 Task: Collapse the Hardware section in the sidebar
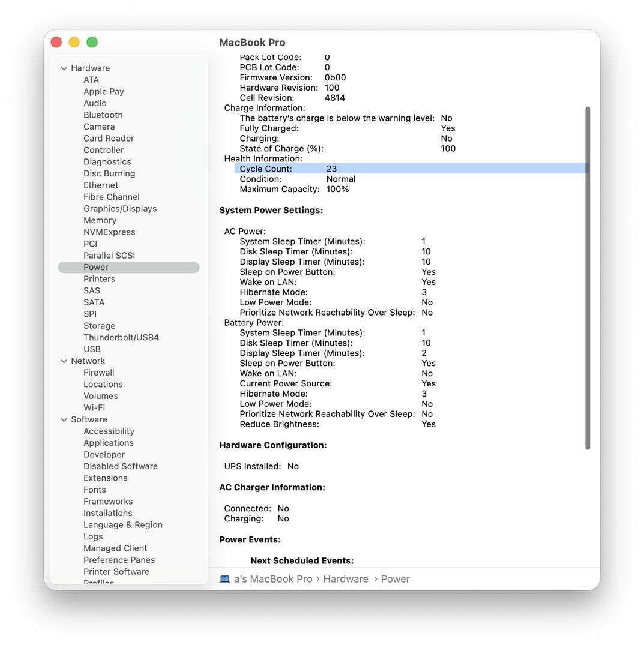point(64,68)
